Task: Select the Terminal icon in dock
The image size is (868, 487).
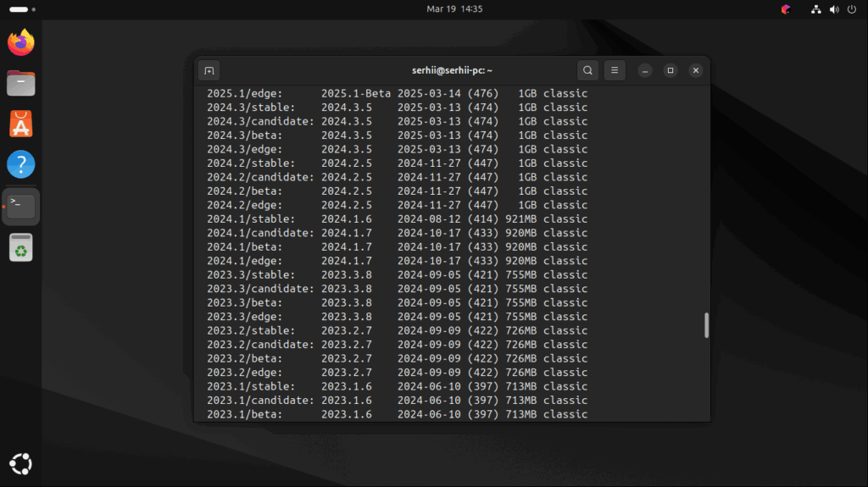Action: coord(21,206)
